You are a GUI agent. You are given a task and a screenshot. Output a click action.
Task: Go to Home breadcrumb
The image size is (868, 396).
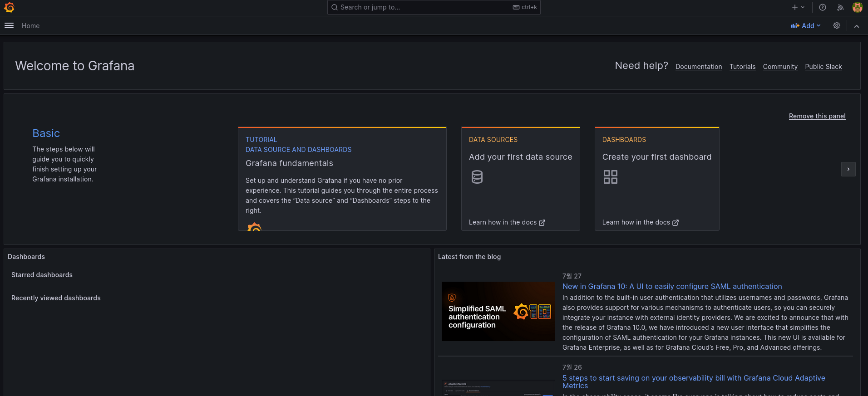pos(30,26)
